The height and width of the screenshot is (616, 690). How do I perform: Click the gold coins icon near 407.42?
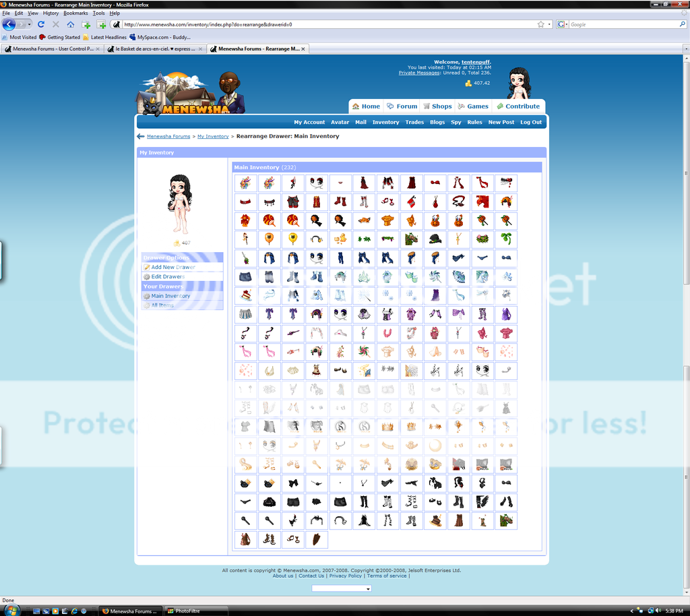[468, 83]
